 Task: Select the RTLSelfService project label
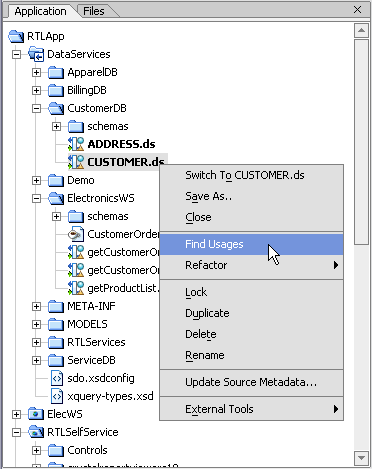point(83,432)
